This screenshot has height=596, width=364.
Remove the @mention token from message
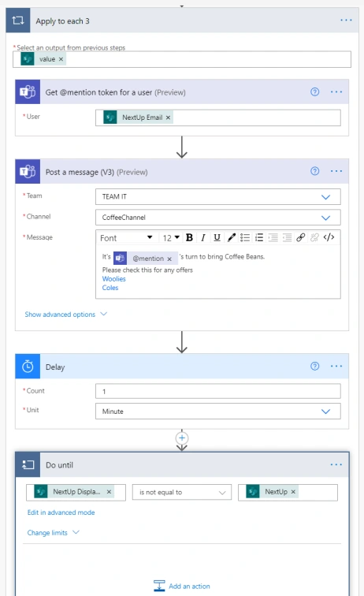click(169, 259)
